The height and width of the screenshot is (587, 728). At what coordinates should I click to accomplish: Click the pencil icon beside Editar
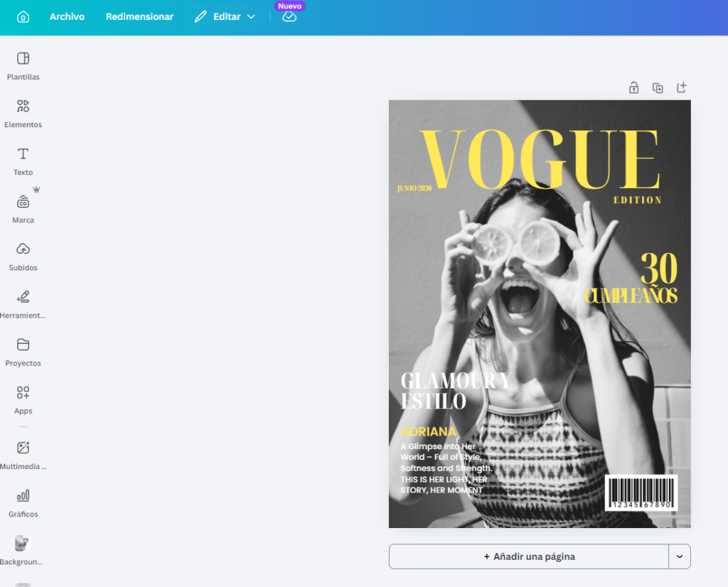click(x=200, y=17)
